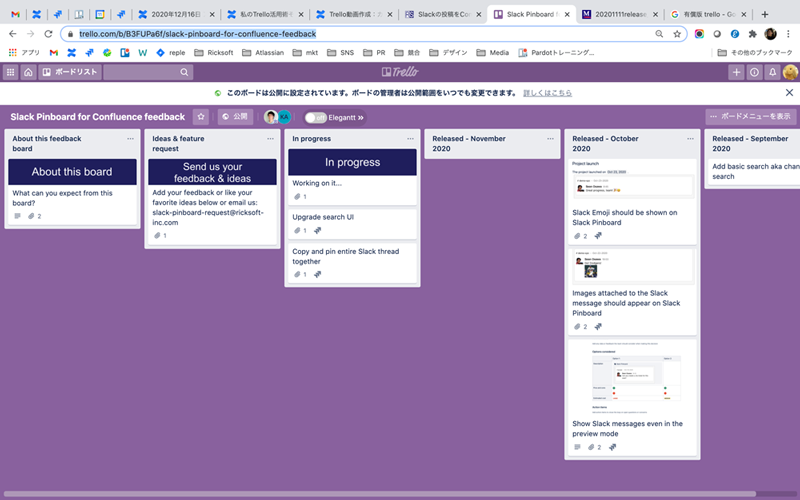Switch to the 20201111release tab
800x500 pixels.
click(x=620, y=14)
